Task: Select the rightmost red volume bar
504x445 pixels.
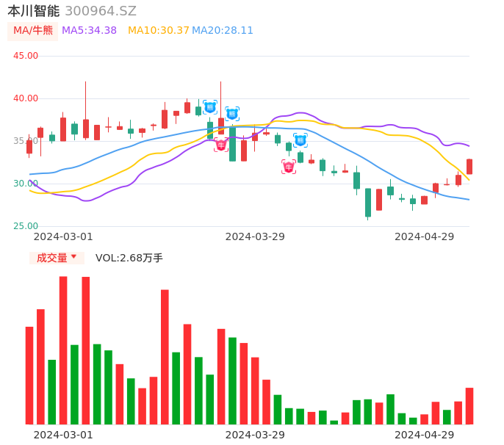Action: 469,405
